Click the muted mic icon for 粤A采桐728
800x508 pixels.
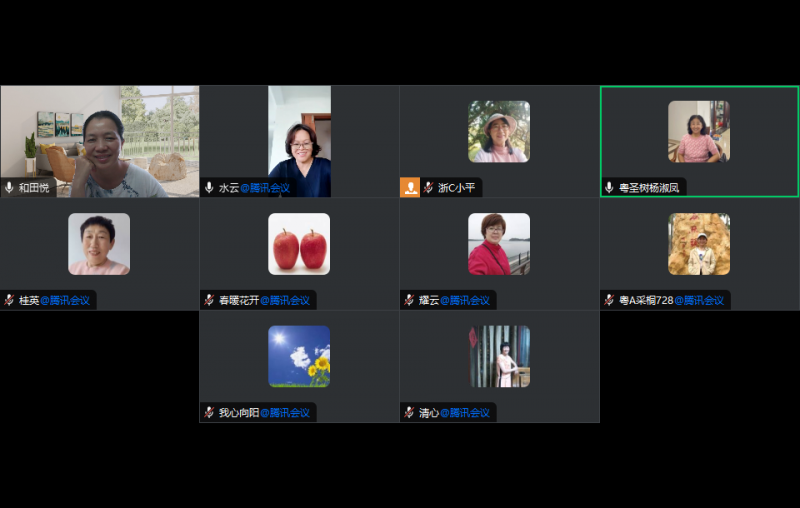click(609, 300)
